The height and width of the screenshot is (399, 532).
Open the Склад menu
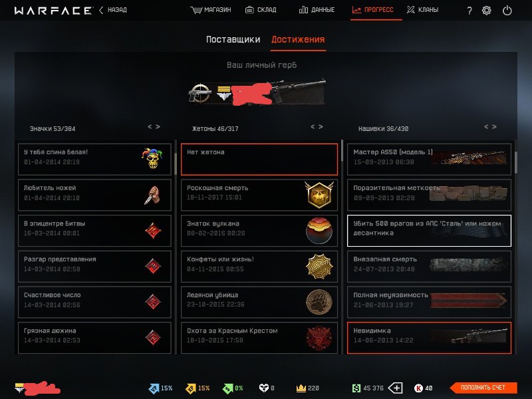(261, 10)
